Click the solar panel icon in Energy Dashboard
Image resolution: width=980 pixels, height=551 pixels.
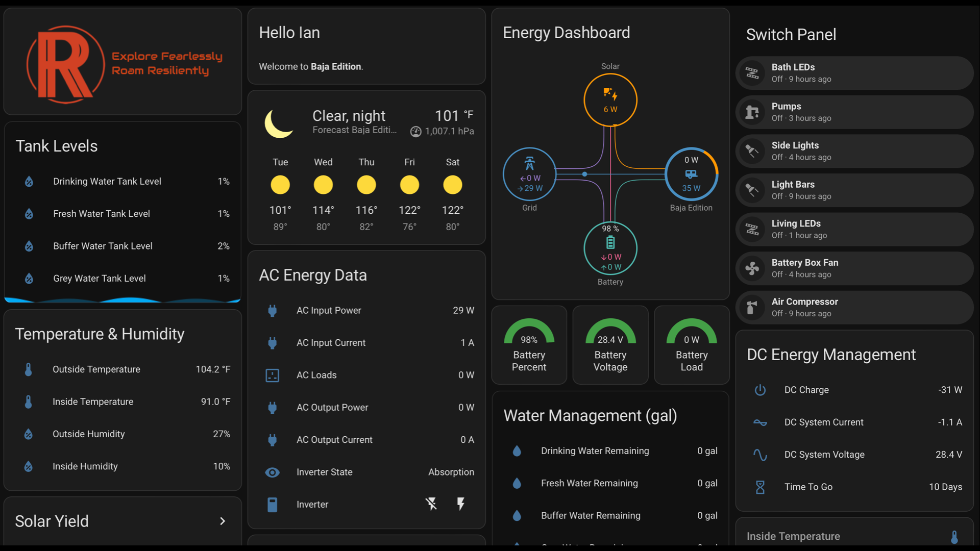610,95
